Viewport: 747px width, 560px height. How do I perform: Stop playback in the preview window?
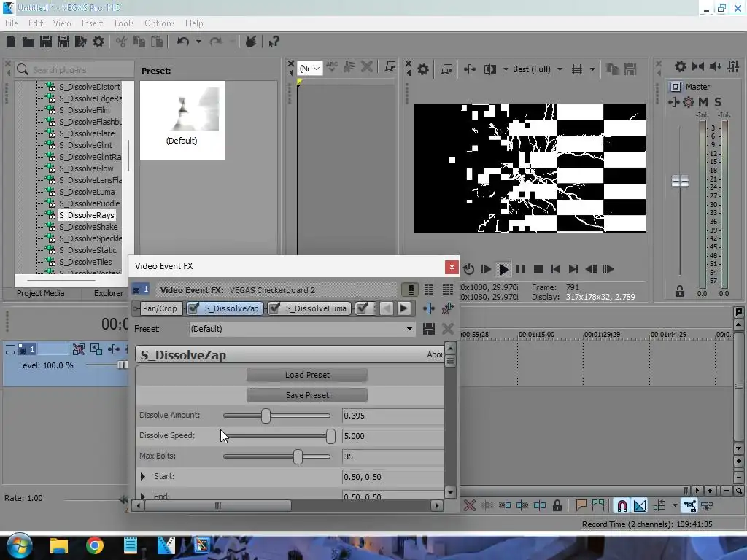(x=538, y=270)
